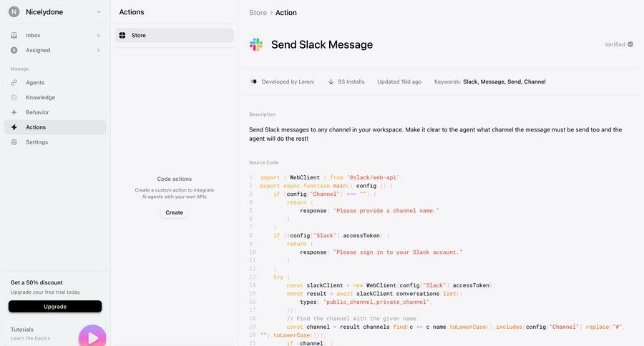The width and height of the screenshot is (644, 346).
Task: Open the Agents section
Action: pos(55,82)
